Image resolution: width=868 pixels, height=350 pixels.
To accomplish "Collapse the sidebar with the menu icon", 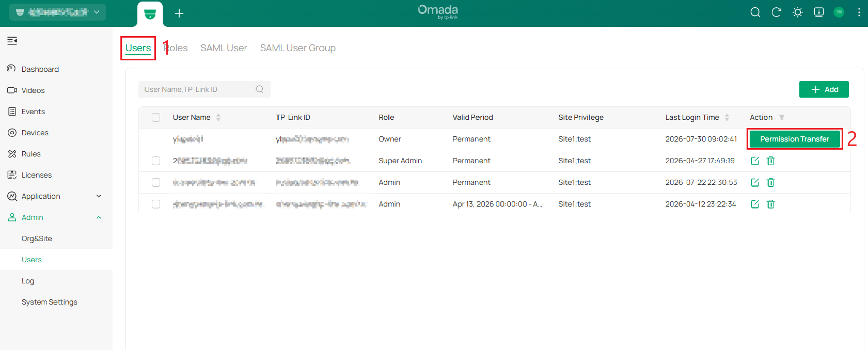I will [x=12, y=41].
